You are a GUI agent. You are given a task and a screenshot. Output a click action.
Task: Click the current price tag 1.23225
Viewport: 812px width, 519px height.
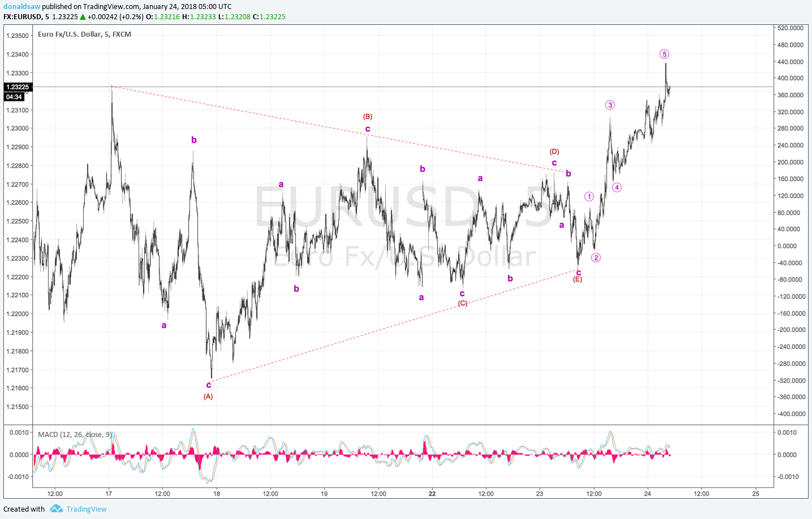tap(18, 87)
